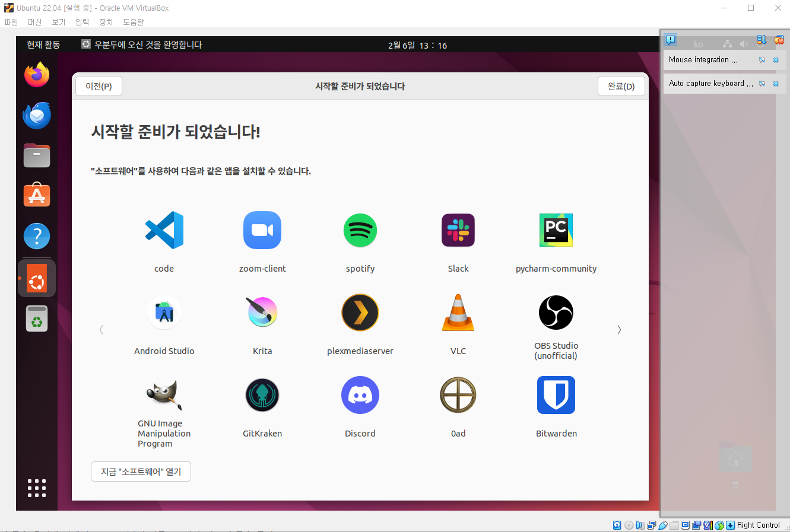This screenshot has height=532, width=790.
Task: Click the hard disk status bar indicator
Action: [x=617, y=525]
